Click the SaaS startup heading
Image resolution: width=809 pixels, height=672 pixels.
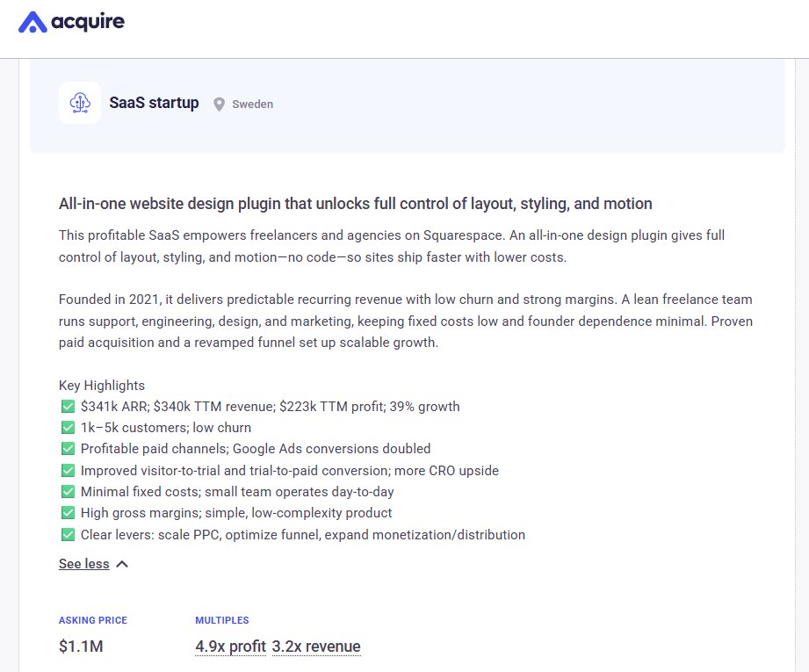pyautogui.click(x=154, y=103)
